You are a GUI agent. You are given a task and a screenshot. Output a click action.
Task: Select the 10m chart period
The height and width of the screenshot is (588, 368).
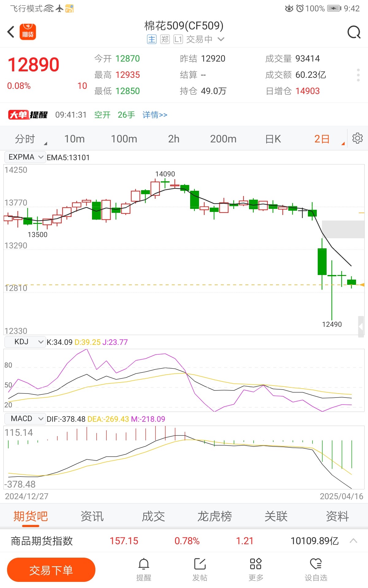[x=75, y=139]
